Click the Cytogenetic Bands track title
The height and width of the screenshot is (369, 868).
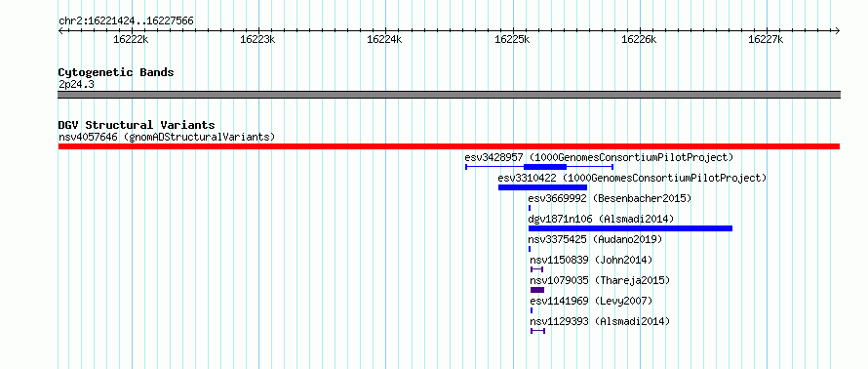116,72
